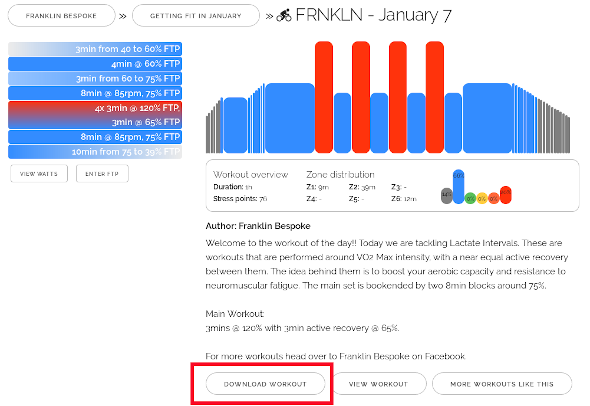Go to Getting Fit in January breadcrumb
This screenshot has width=590, height=406.
(x=196, y=15)
